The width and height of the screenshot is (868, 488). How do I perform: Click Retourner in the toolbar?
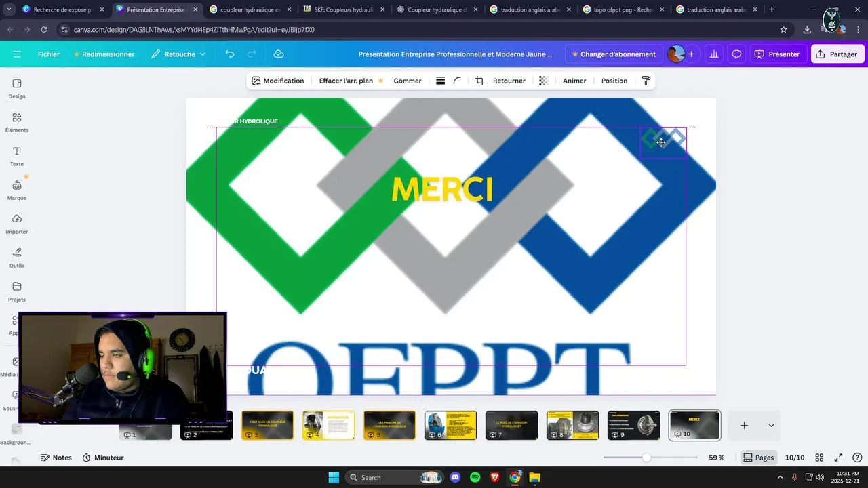(509, 81)
